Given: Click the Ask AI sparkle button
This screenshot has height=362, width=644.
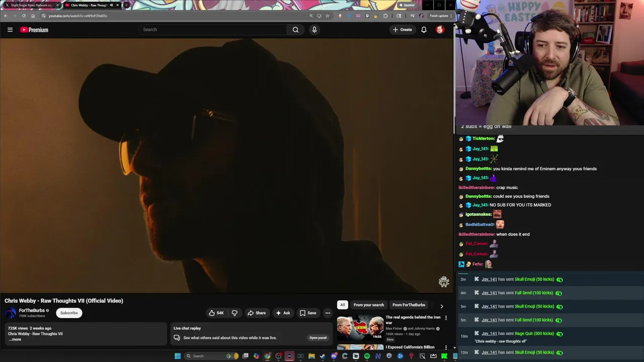Looking at the screenshot, I should coord(283,313).
